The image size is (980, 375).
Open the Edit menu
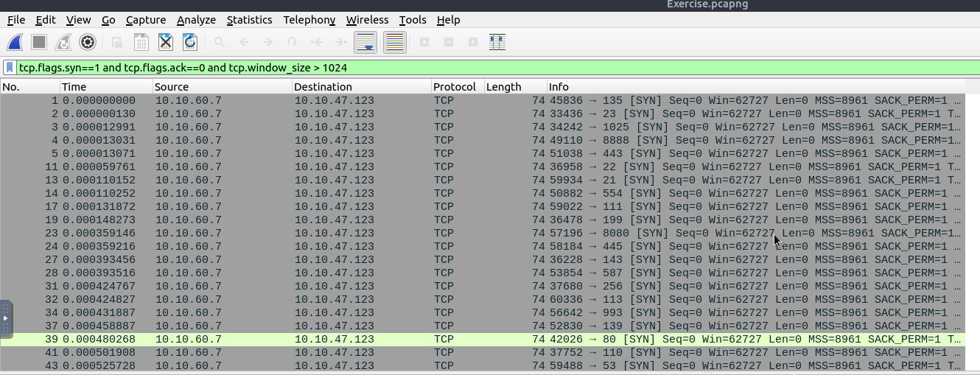coord(46,20)
